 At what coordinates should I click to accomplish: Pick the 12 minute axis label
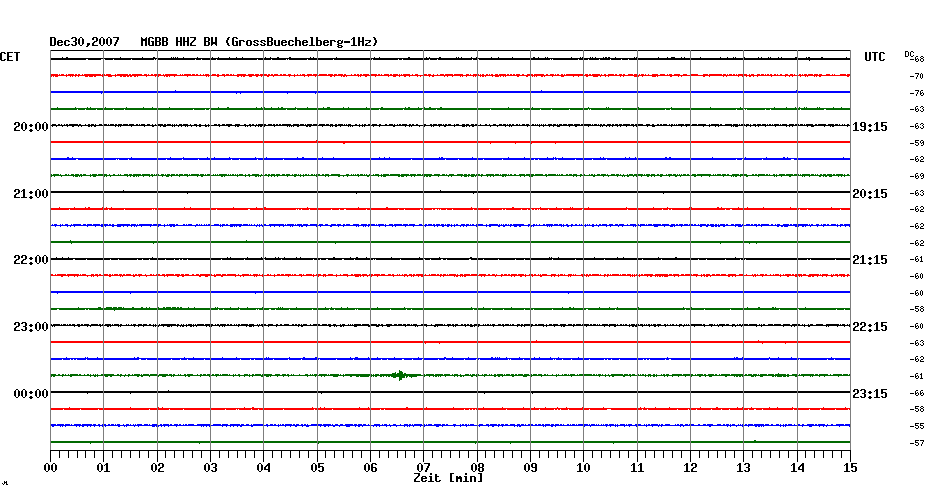pyautogui.click(x=690, y=468)
